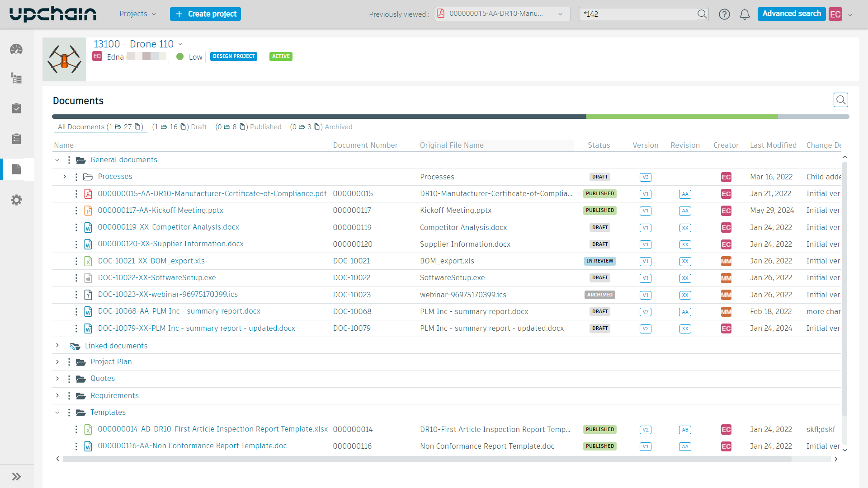Collapse the General documents folder

57,160
